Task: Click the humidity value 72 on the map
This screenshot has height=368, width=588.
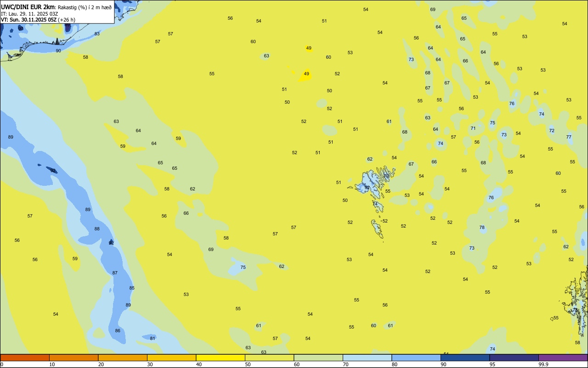Action: (552, 131)
